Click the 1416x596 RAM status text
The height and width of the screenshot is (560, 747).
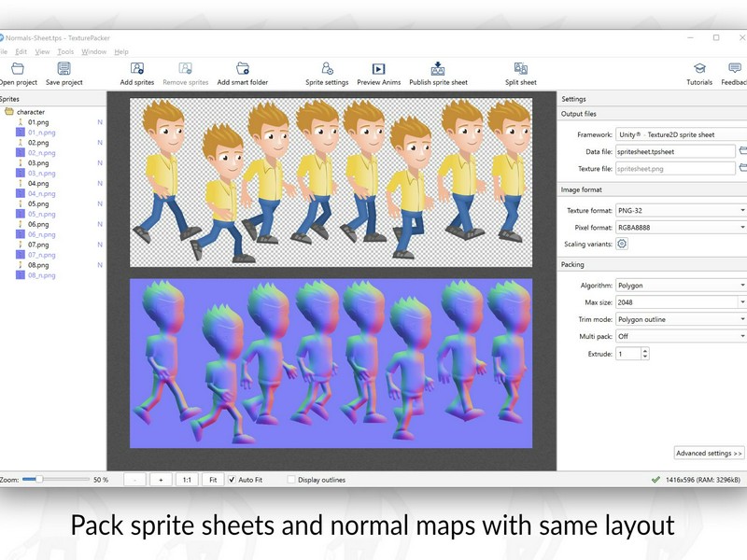[x=703, y=480]
